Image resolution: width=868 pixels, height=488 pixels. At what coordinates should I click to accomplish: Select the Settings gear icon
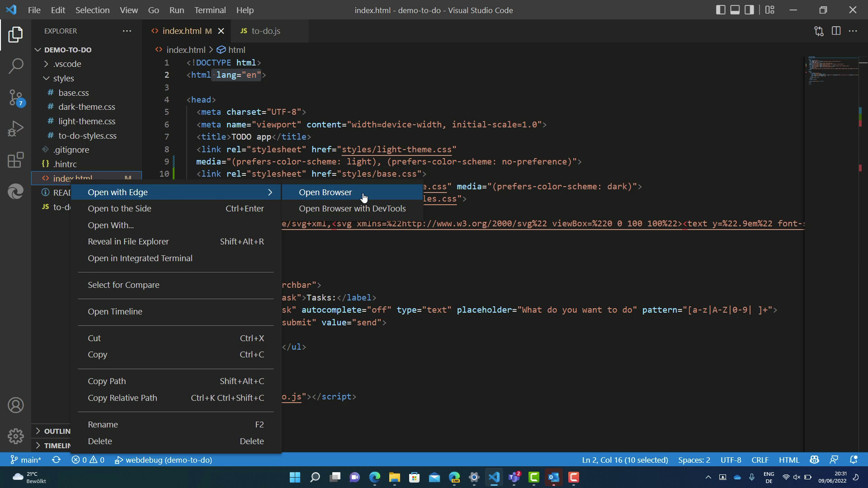(16, 436)
